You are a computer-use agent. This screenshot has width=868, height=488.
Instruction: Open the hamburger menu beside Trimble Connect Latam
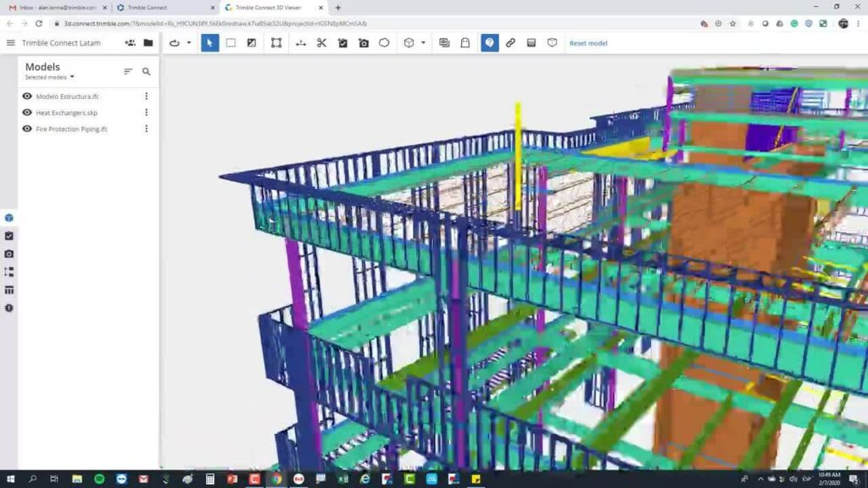[x=10, y=43]
